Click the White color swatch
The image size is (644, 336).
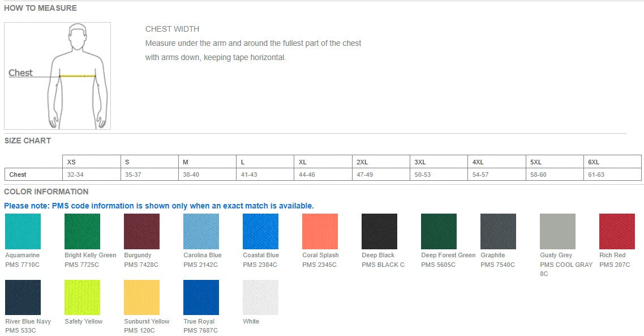coord(260,297)
